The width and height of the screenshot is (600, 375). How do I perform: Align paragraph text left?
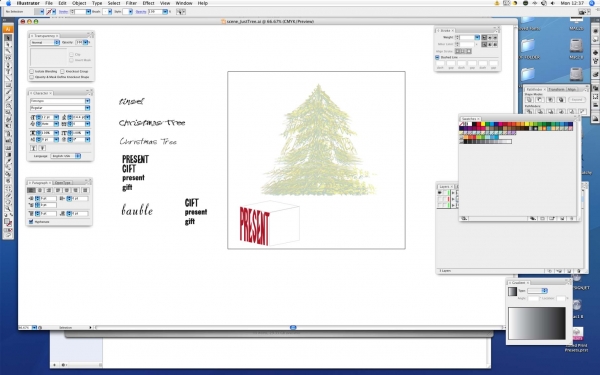(31, 190)
